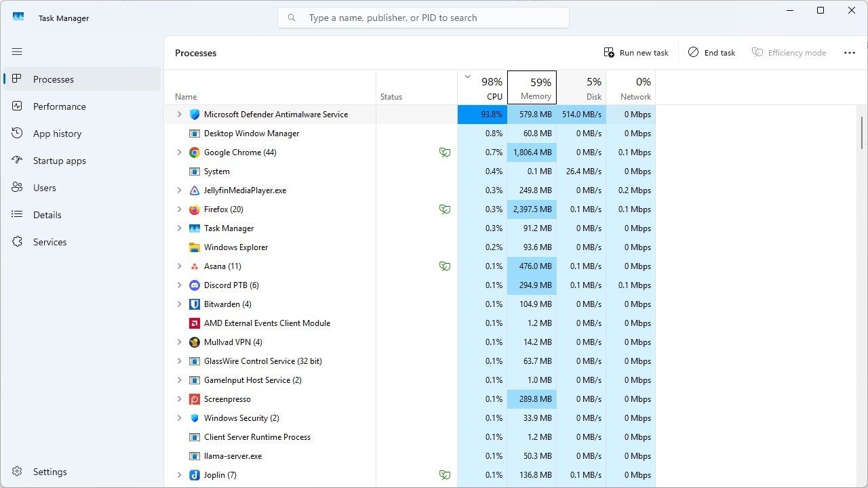The height and width of the screenshot is (488, 868).
Task: Click the efficiency mode leaf for Firefox
Action: click(x=445, y=209)
